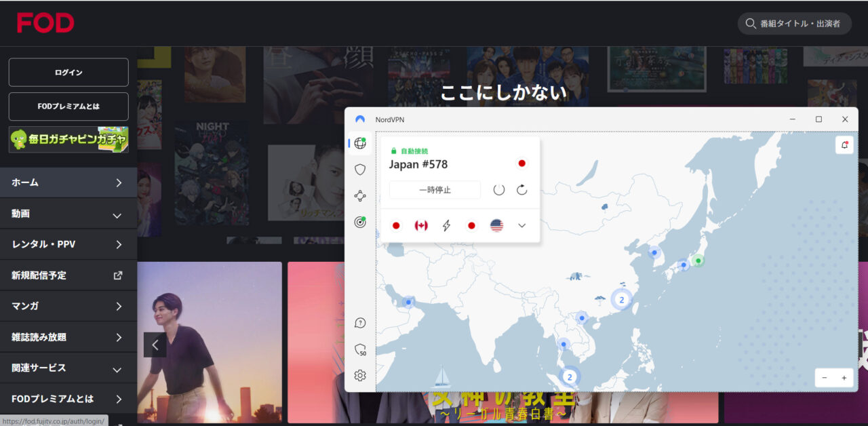Open the Threat Protection shield icon
This screenshot has height=426, width=868.
360,170
